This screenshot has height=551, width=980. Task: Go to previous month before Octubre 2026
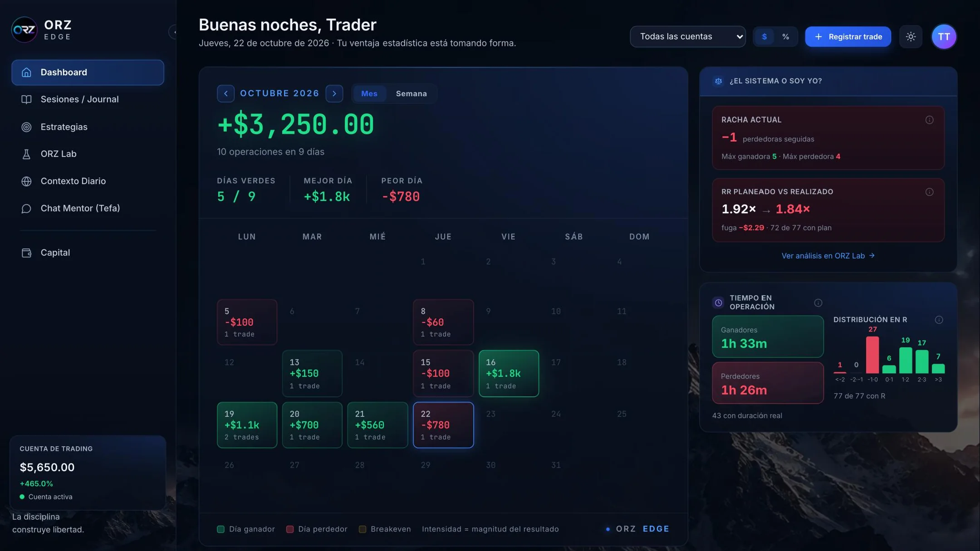(225, 93)
